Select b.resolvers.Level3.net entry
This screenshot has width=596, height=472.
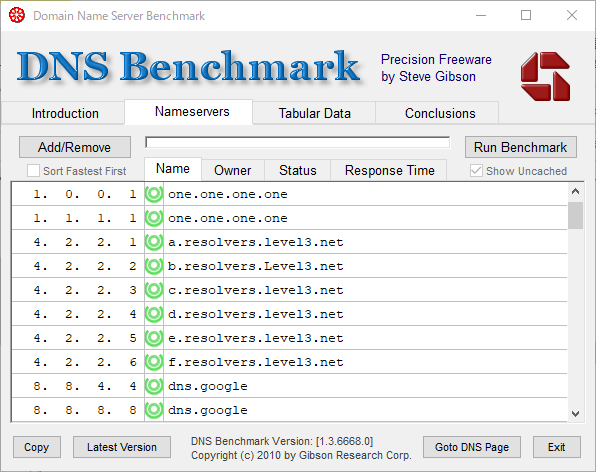256,266
